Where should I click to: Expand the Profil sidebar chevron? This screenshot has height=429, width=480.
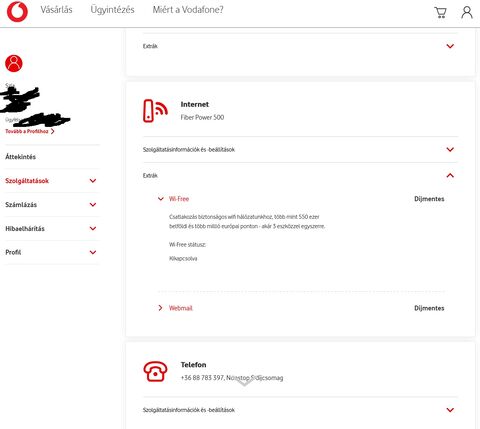click(x=93, y=252)
